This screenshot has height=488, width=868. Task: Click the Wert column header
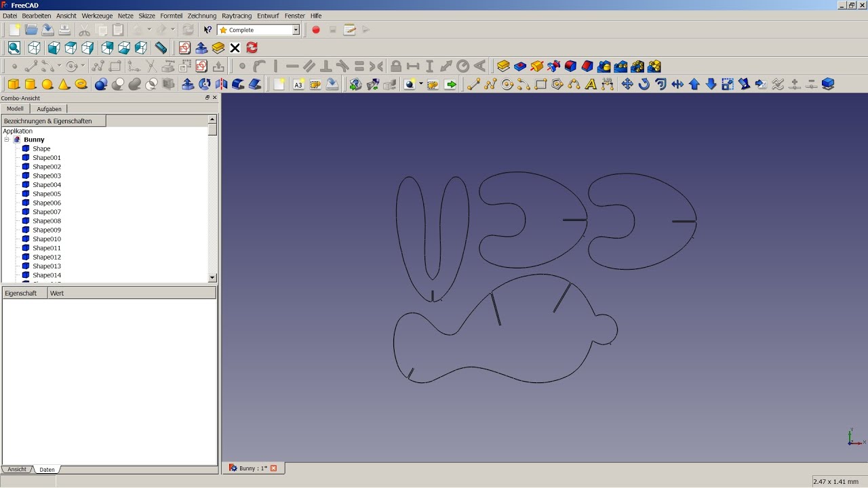[x=132, y=293]
